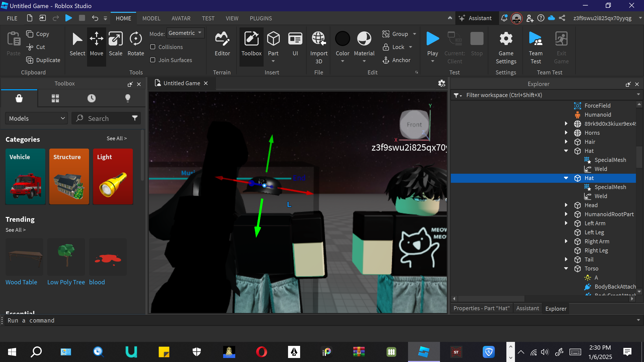Screen dimensions: 644x362
Task: Click the black Color swatch
Action: pyautogui.click(x=342, y=39)
